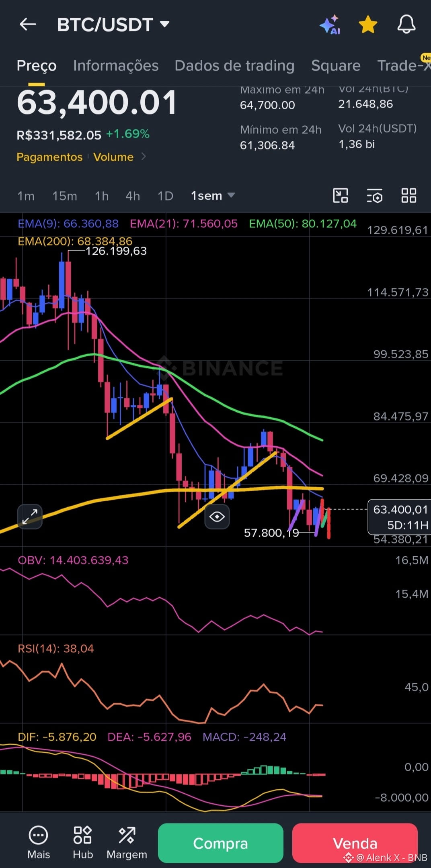Tap the 24h low value 61,306.84
This screenshot has width=431, height=868.
[267, 145]
